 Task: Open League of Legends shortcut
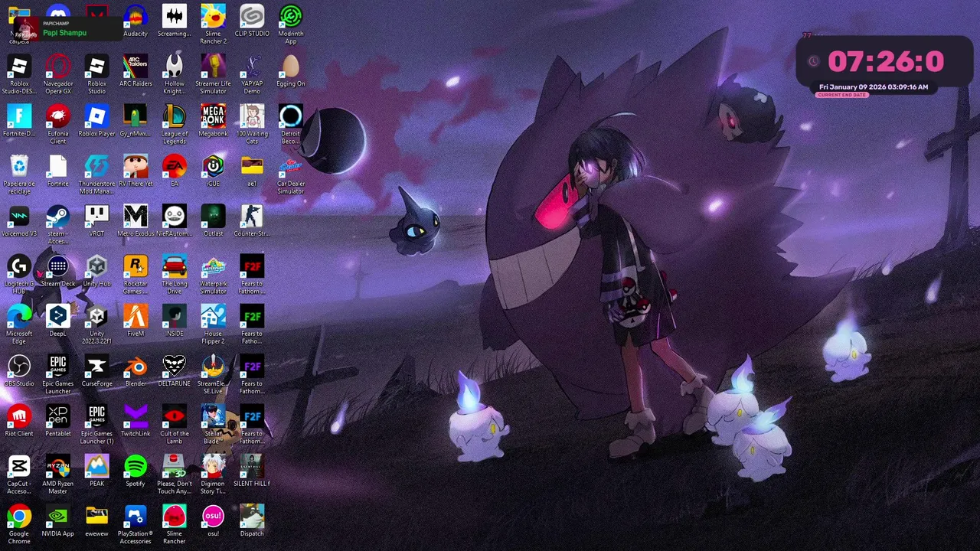(175, 116)
